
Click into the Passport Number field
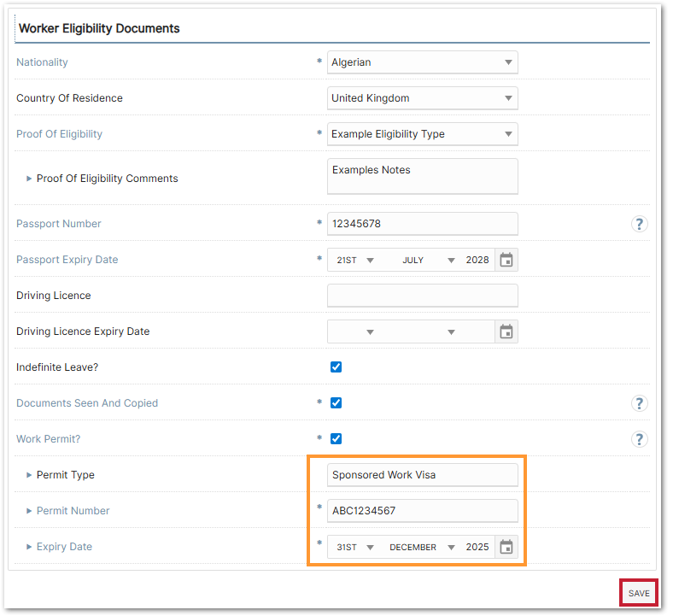[422, 224]
